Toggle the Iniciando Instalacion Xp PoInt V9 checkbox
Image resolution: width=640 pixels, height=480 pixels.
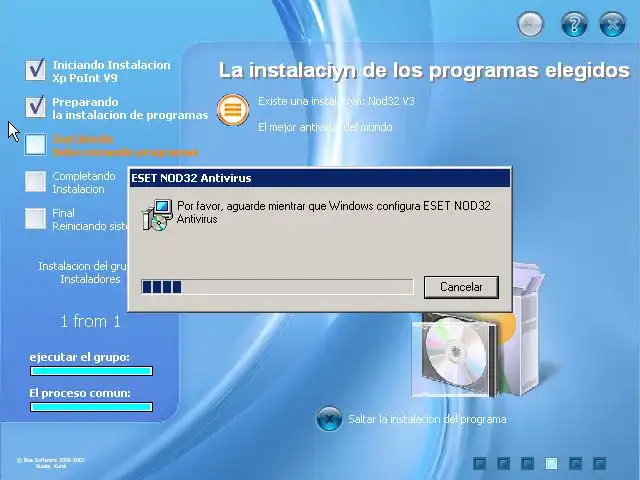[36, 70]
